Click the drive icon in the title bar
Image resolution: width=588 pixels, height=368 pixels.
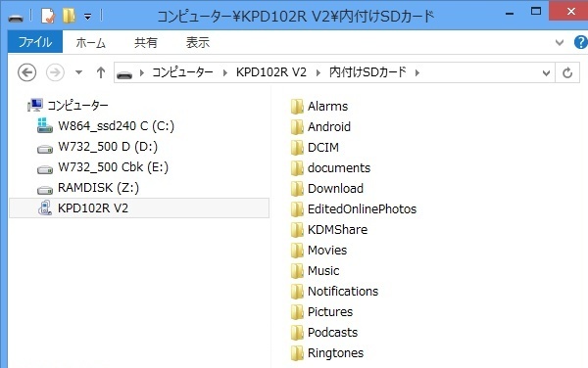[16, 18]
